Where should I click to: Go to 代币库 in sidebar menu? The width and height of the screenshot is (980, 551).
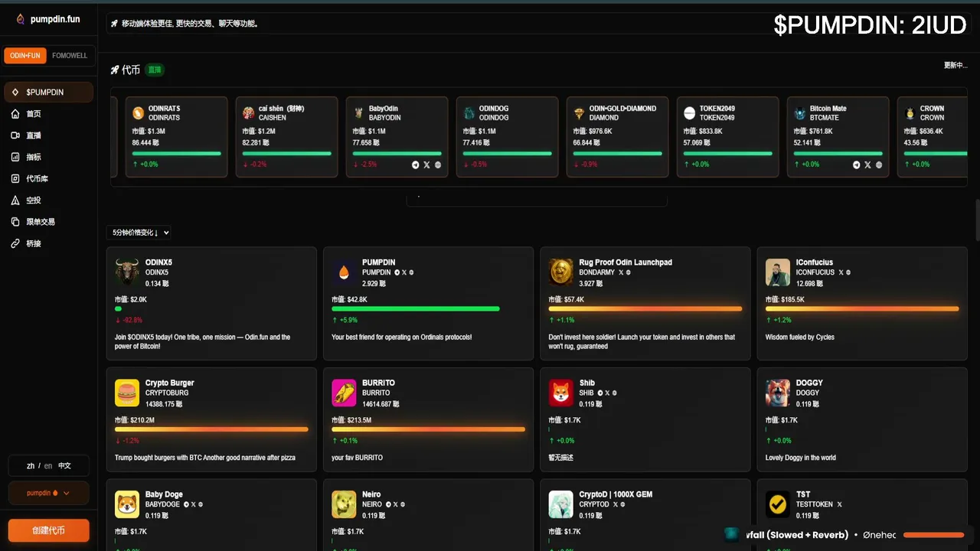pyautogui.click(x=48, y=178)
